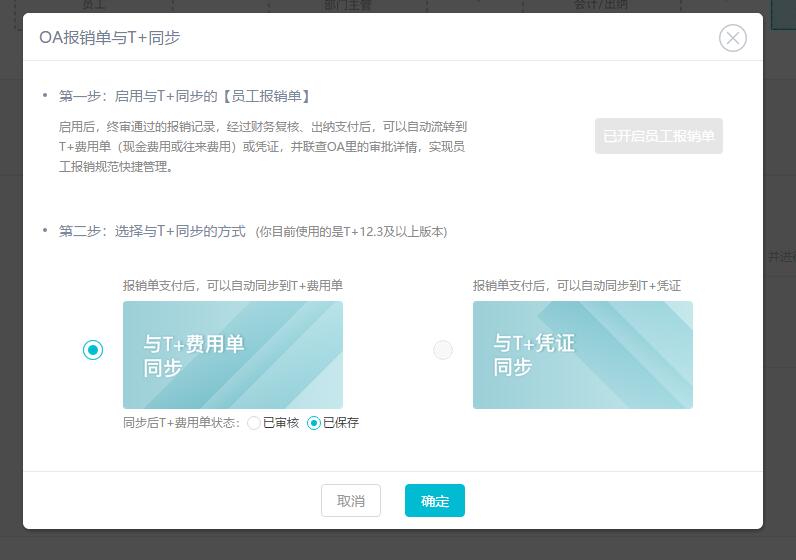Click text 报销单支付后，可以自动同步到T+凭证

pyautogui.click(x=577, y=285)
